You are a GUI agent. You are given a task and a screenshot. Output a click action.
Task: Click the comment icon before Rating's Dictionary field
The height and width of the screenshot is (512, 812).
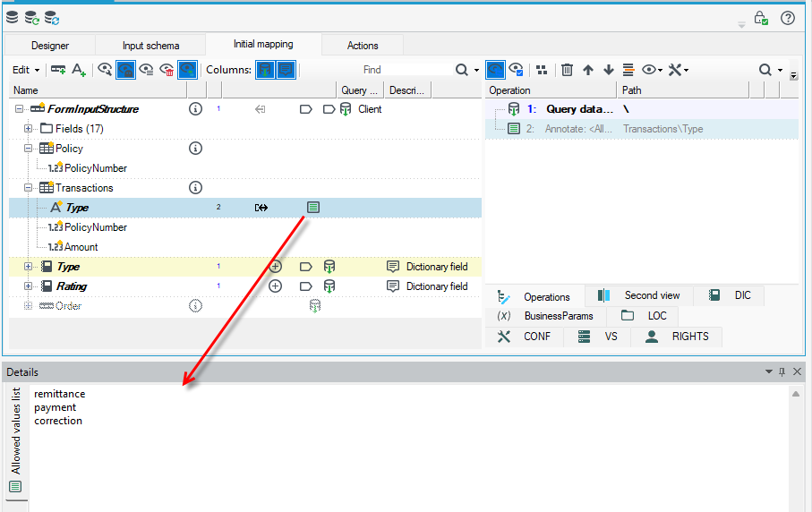tap(393, 286)
